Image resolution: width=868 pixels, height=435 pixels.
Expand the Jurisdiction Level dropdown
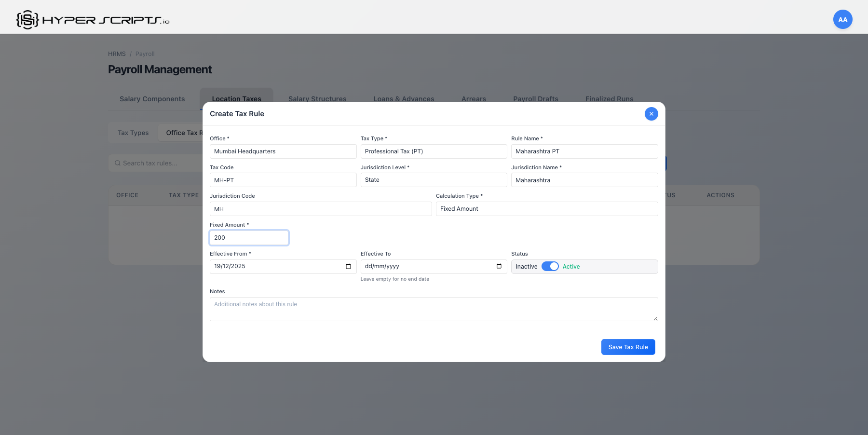point(434,180)
